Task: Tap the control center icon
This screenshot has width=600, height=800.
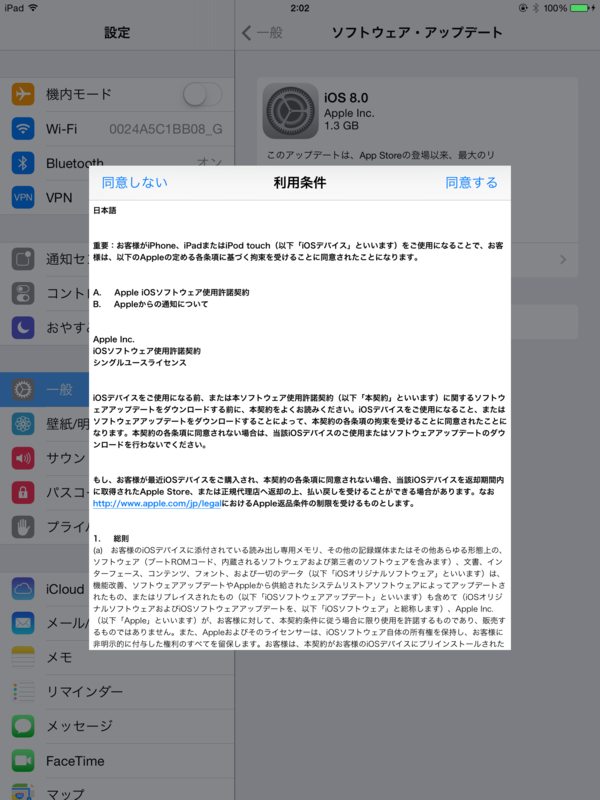Action: pos(23,293)
